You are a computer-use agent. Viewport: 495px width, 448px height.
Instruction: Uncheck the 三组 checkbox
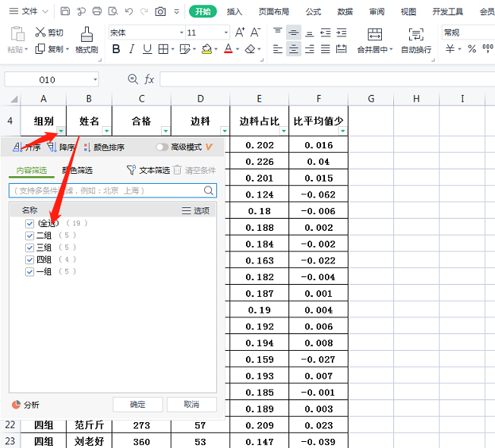coord(30,248)
